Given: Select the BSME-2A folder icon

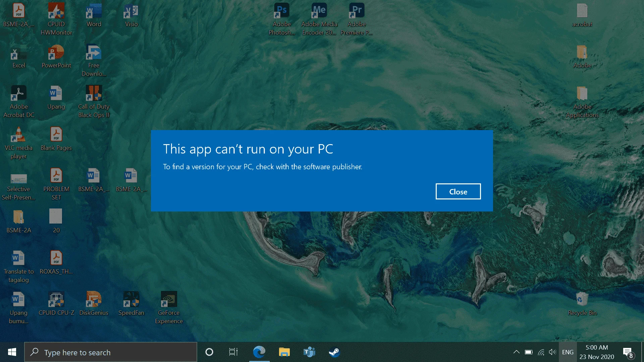Looking at the screenshot, I should click(19, 221).
